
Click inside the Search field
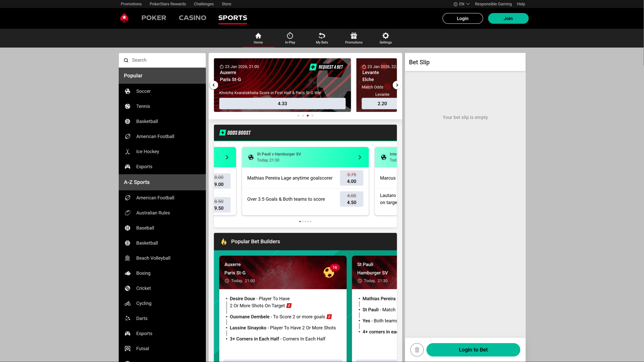click(x=158, y=60)
